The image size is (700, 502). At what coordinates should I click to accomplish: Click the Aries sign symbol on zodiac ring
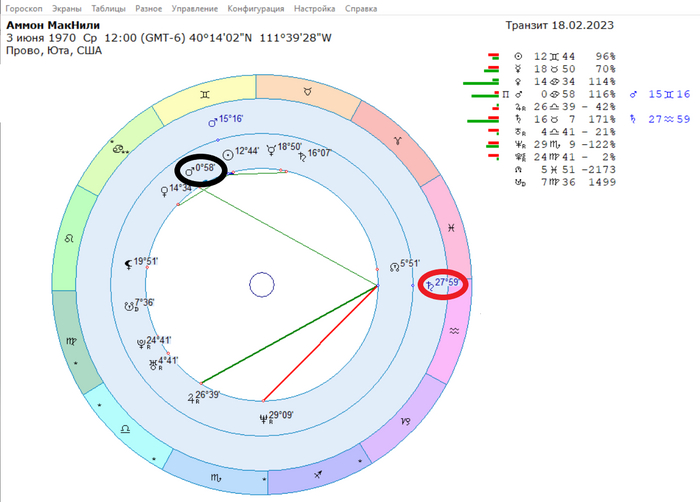(397, 141)
